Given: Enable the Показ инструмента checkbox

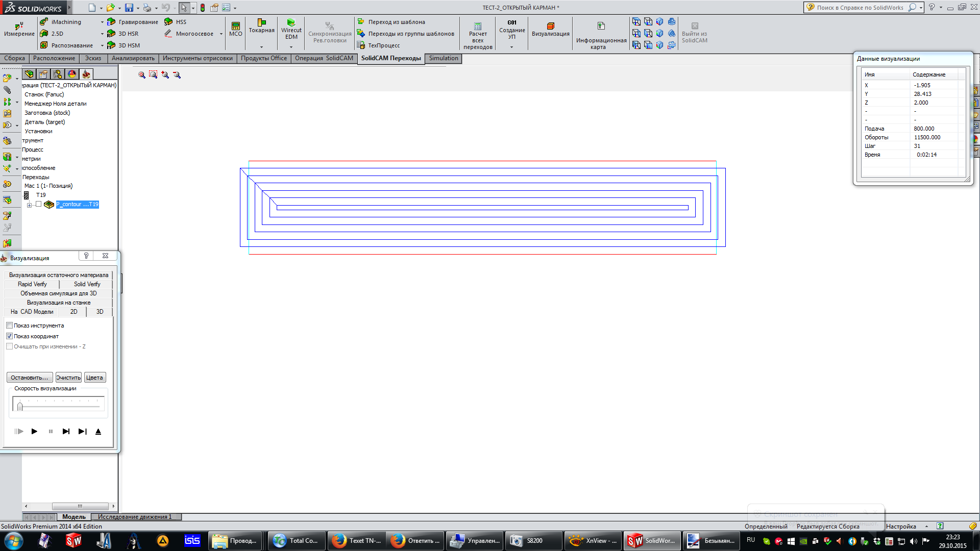Looking at the screenshot, I should point(10,325).
